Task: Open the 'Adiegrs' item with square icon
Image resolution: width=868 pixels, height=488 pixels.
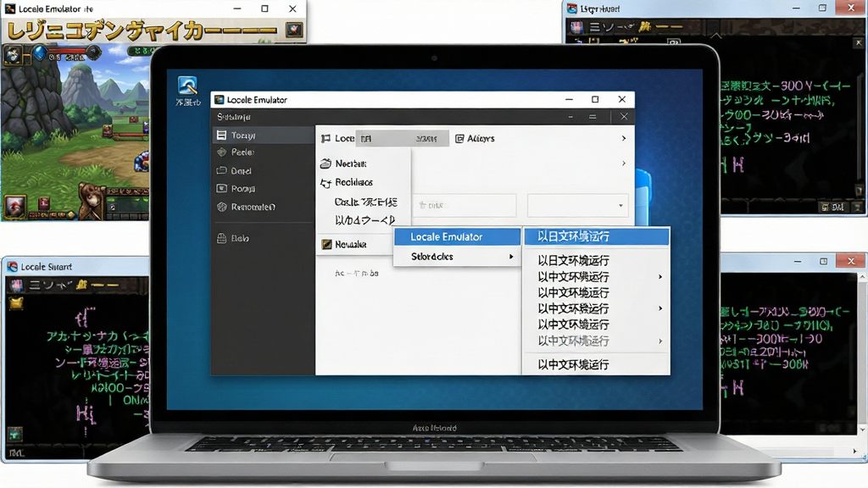Action: pyautogui.click(x=475, y=138)
